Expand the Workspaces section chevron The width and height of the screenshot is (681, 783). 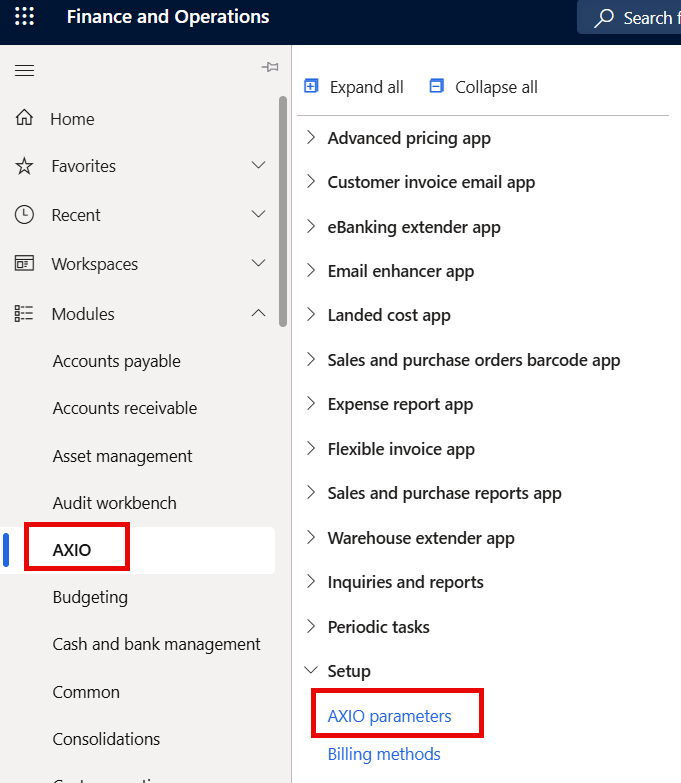(x=259, y=263)
